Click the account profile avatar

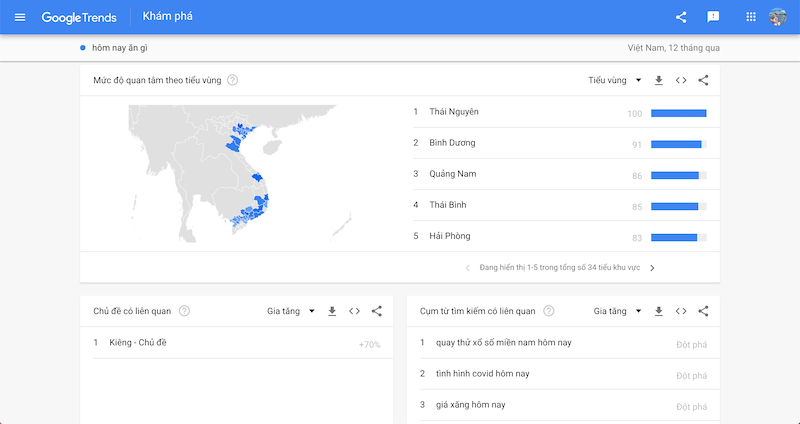(x=778, y=17)
